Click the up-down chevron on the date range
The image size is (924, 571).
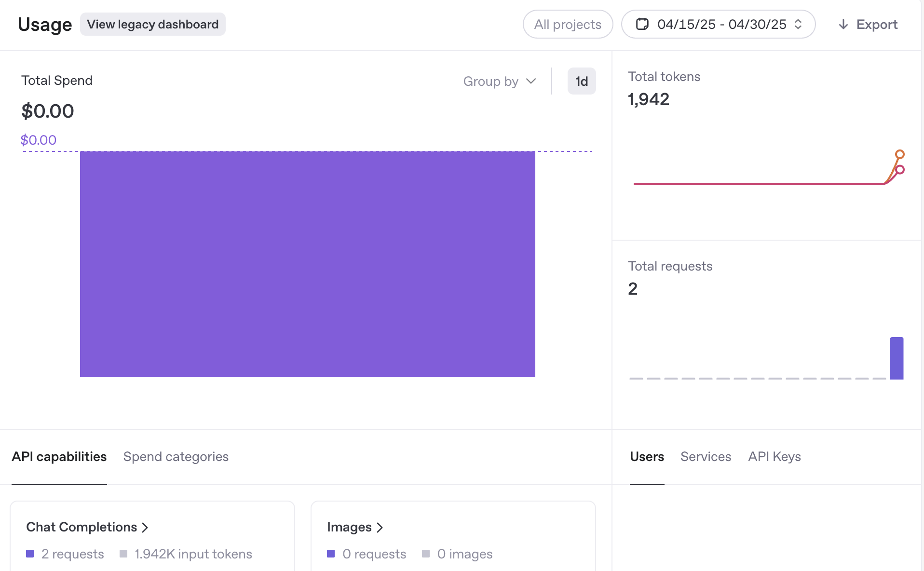pos(798,24)
